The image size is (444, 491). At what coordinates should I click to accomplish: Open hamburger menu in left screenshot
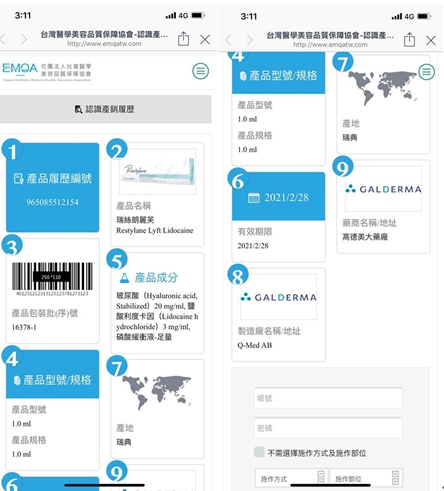(x=201, y=71)
